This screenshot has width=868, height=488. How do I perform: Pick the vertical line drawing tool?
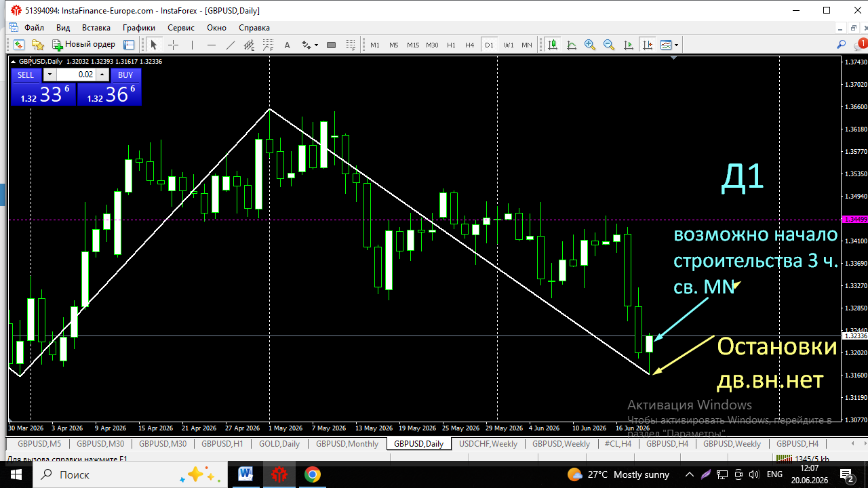[193, 45]
